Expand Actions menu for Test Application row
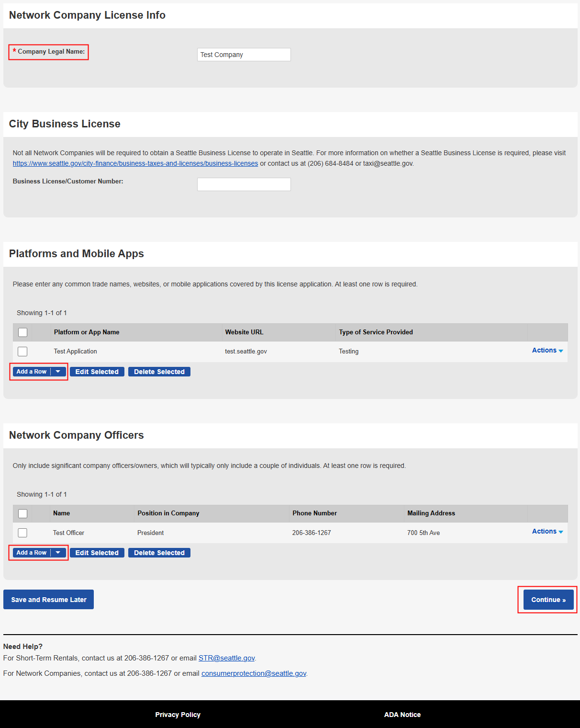Viewport: 580px width, 728px height. tap(547, 351)
